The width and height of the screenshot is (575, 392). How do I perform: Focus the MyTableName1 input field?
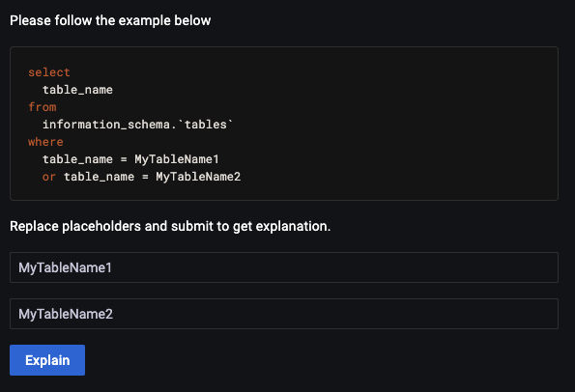click(284, 267)
